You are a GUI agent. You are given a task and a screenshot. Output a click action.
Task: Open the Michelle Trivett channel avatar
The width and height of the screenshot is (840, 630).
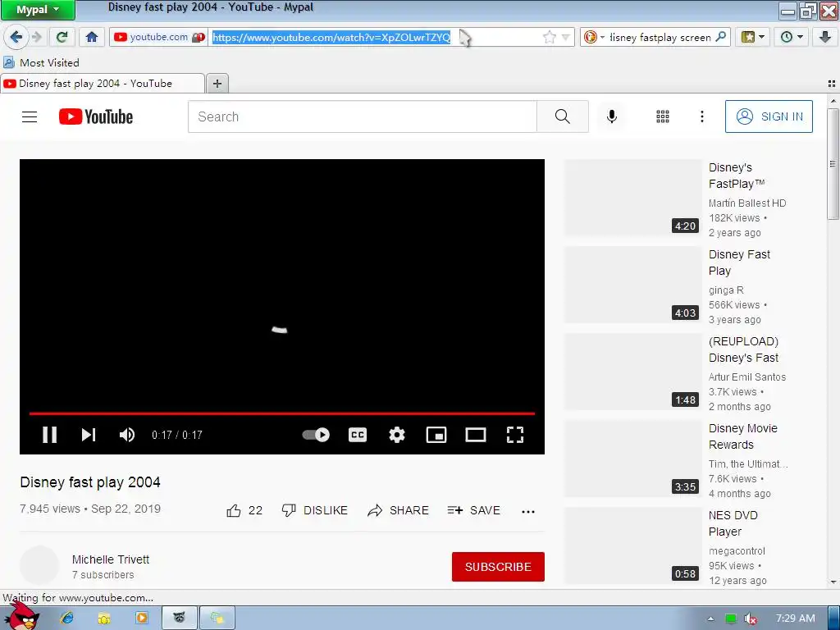click(39, 566)
